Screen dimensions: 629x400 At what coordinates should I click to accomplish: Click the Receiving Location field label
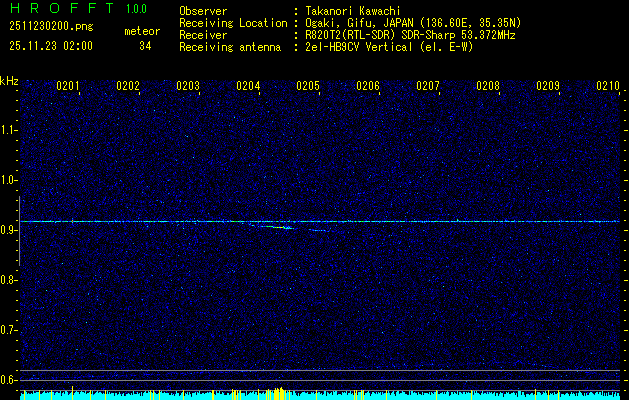coord(233,23)
